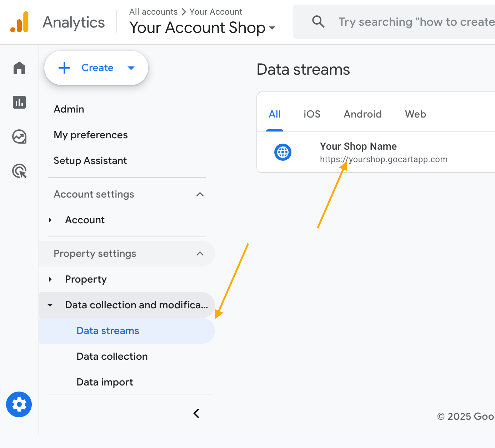This screenshot has height=448, width=495.
Task: Open the Explore trend icon
Action: coord(19,136)
